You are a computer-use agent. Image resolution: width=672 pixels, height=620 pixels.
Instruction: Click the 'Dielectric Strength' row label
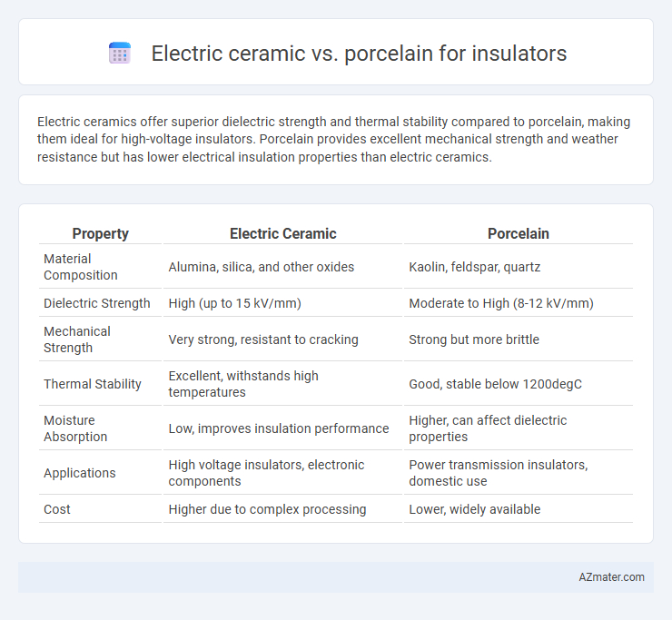(97, 303)
